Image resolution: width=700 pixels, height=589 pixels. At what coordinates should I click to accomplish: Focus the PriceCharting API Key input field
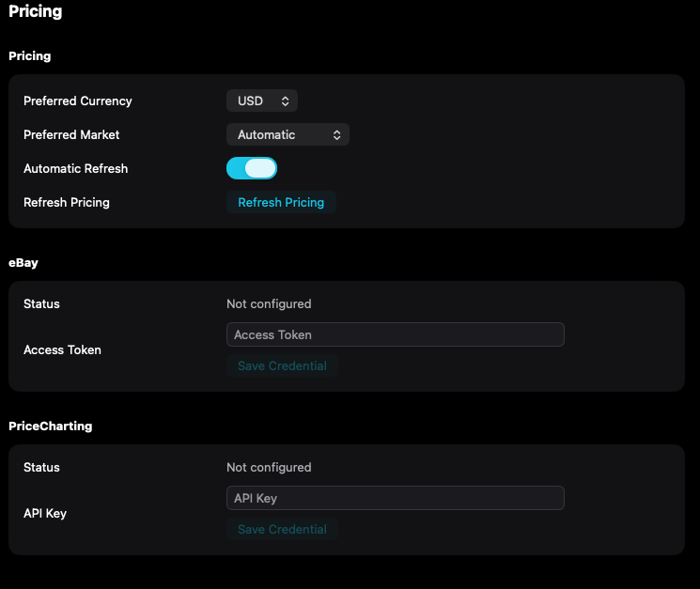(x=396, y=498)
